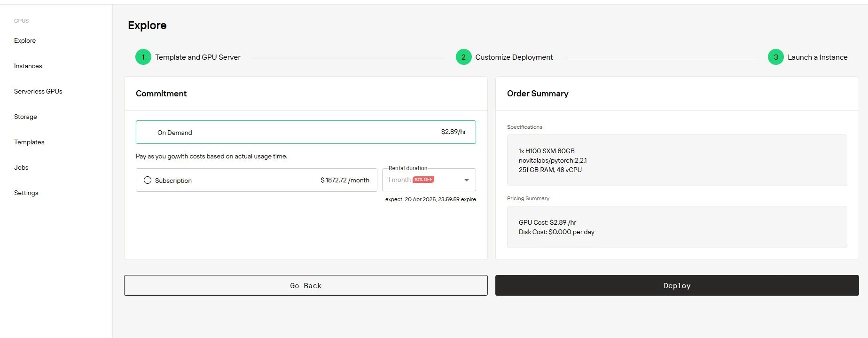Click Disk Cost: $0.000 per day line
868x338 pixels.
coord(556,232)
